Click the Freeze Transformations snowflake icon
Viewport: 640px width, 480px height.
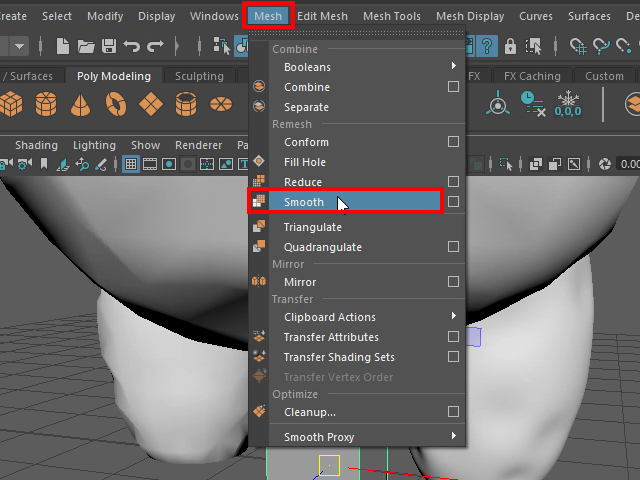click(568, 103)
